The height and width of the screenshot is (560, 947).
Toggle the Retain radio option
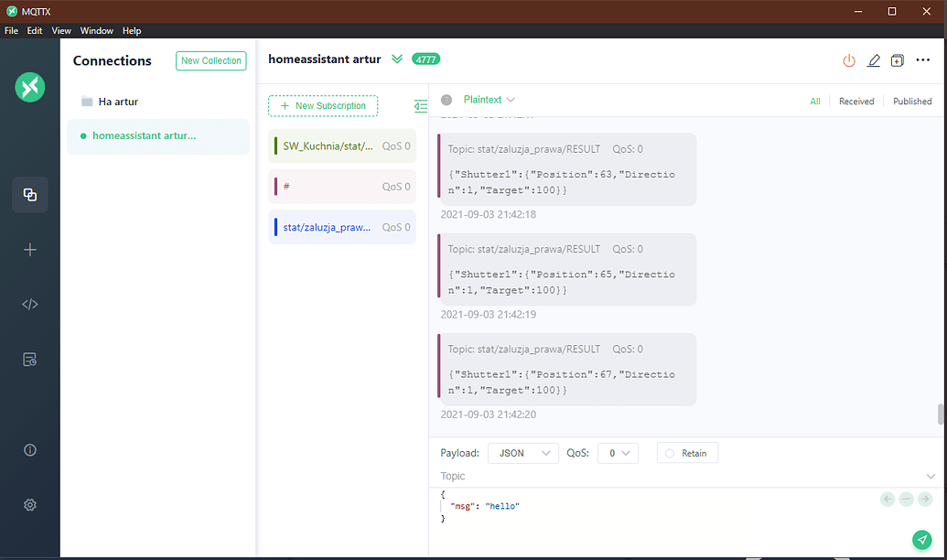pos(687,453)
